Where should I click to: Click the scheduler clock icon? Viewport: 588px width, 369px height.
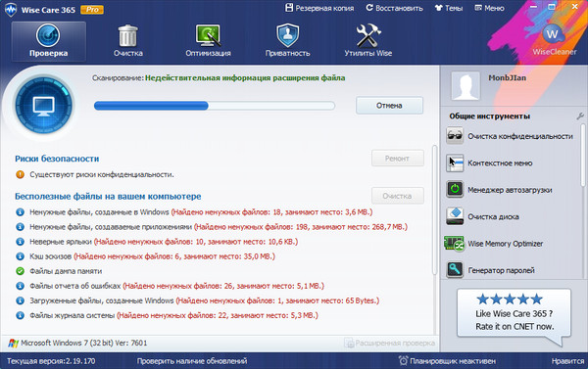403,361
